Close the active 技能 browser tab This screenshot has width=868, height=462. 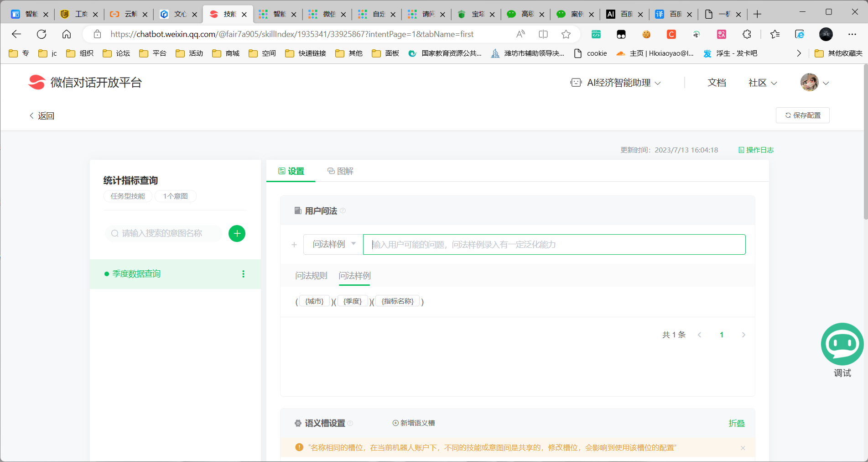[244, 15]
